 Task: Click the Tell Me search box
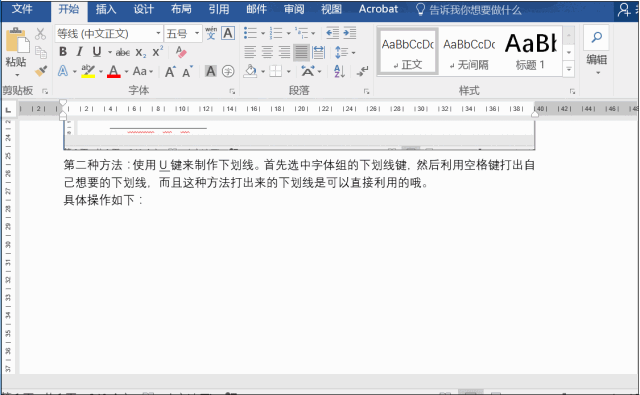(x=469, y=9)
